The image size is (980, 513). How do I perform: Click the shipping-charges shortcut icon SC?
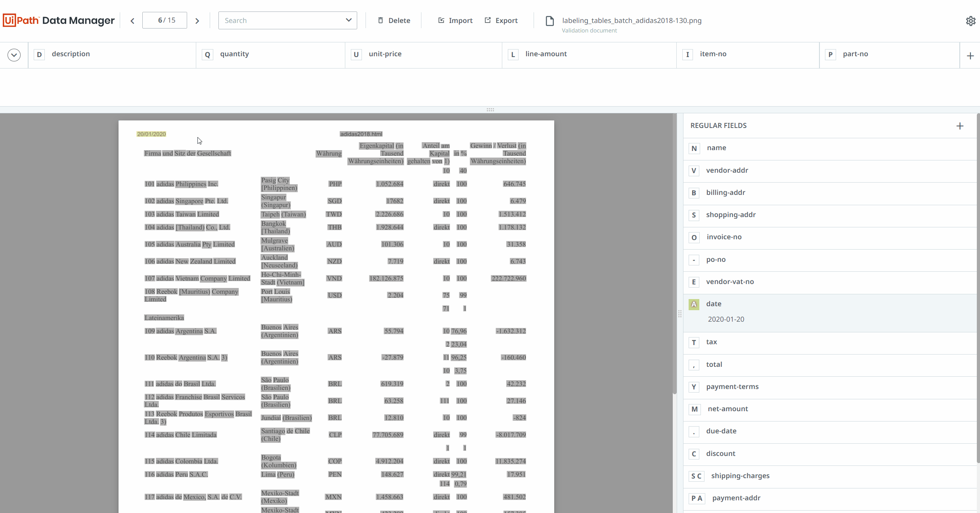coord(697,476)
